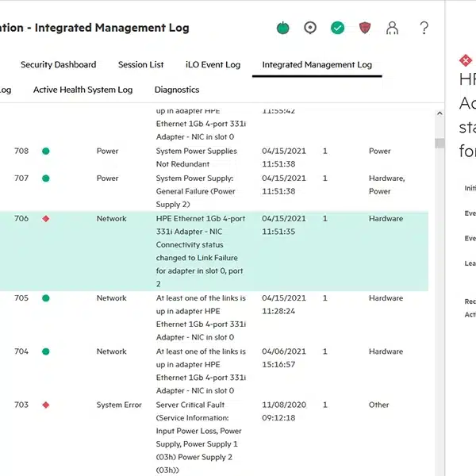Open help via the question mark icon
The width and height of the screenshot is (476, 476).
tap(424, 29)
